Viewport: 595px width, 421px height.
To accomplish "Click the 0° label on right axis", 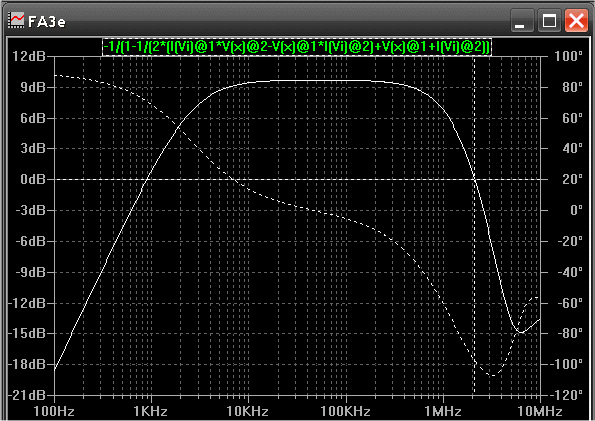I will 576,210.
